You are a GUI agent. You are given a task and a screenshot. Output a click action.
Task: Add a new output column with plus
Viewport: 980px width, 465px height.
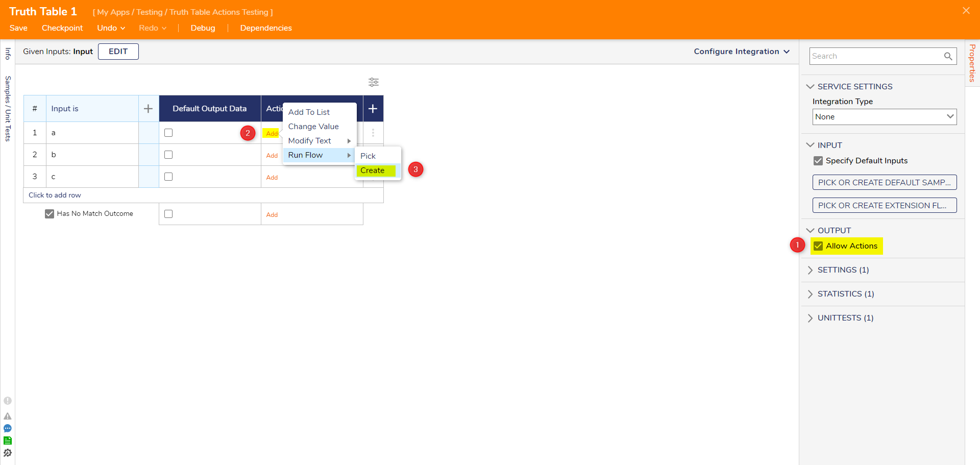tap(373, 109)
